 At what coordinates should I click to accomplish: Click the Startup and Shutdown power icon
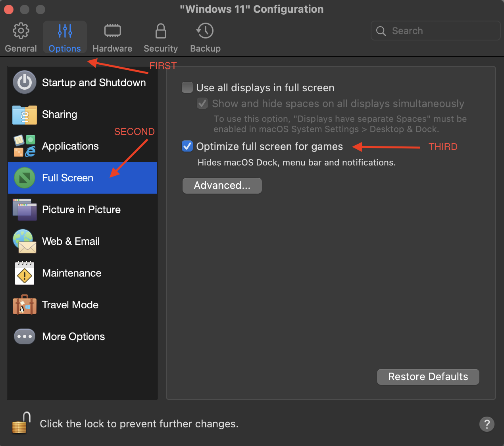pyautogui.click(x=25, y=83)
